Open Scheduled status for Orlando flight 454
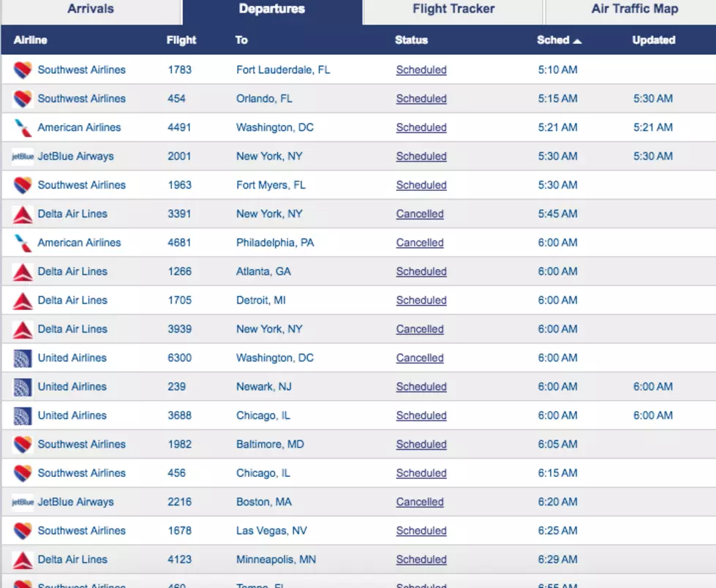716x588 pixels. [421, 99]
